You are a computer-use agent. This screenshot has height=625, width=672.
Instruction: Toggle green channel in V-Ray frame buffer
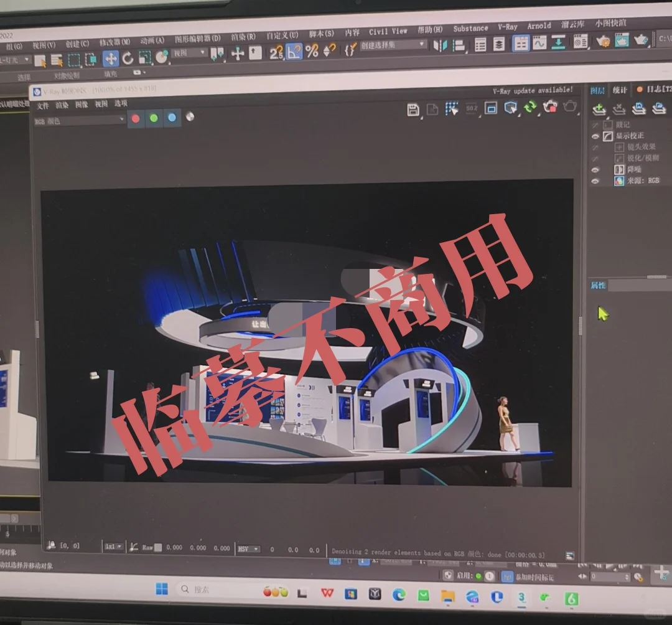point(154,118)
